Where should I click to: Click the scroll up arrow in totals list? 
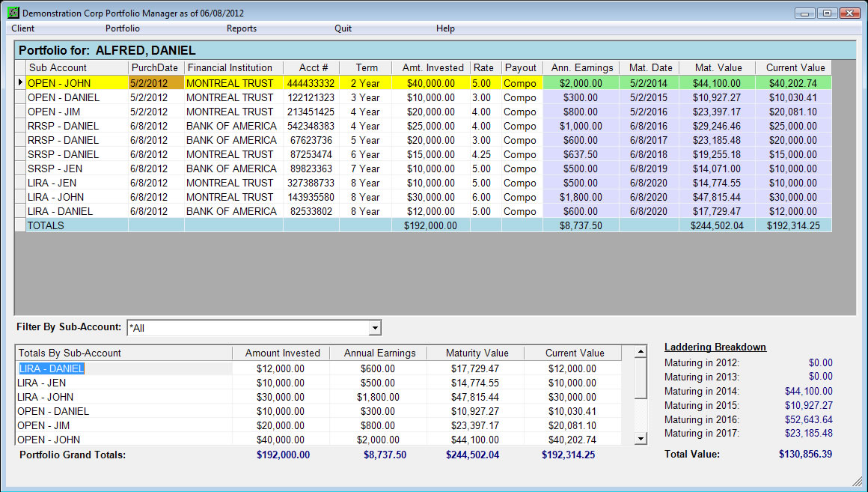point(641,352)
